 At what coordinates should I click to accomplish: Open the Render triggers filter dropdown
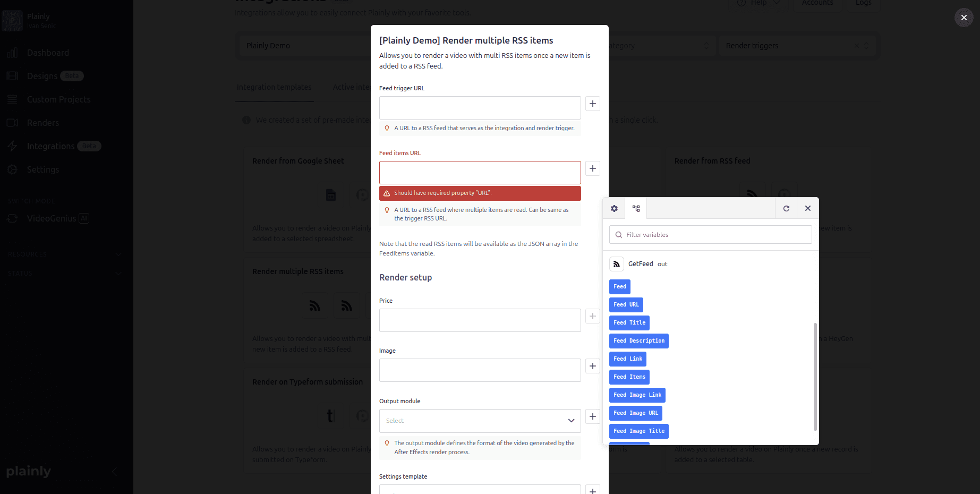797,46
